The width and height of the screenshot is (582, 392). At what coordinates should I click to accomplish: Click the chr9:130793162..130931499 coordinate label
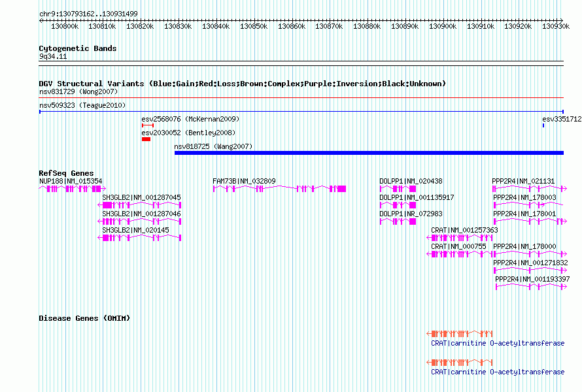coord(88,14)
